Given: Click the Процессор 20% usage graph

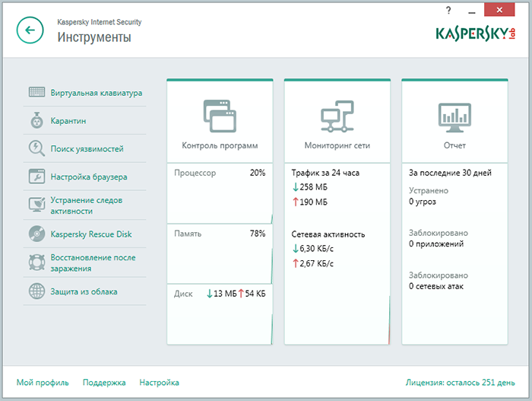Looking at the screenshot, I should coord(220,193).
